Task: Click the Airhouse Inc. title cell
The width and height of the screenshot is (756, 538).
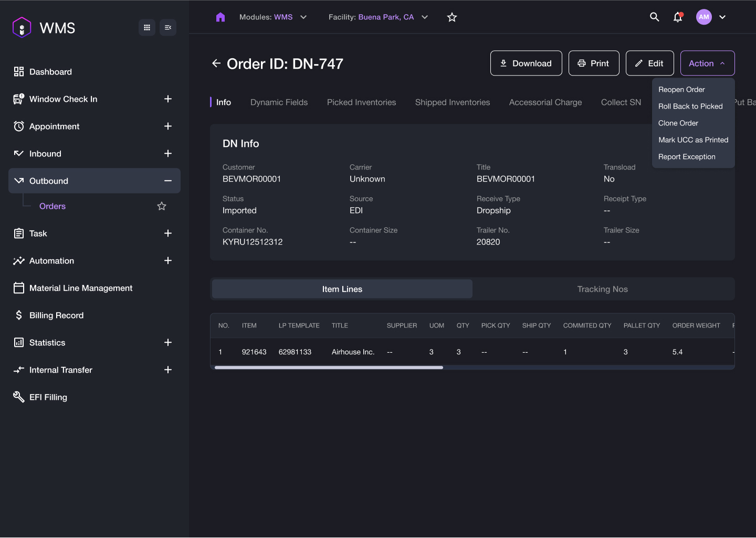Action: [x=353, y=352]
